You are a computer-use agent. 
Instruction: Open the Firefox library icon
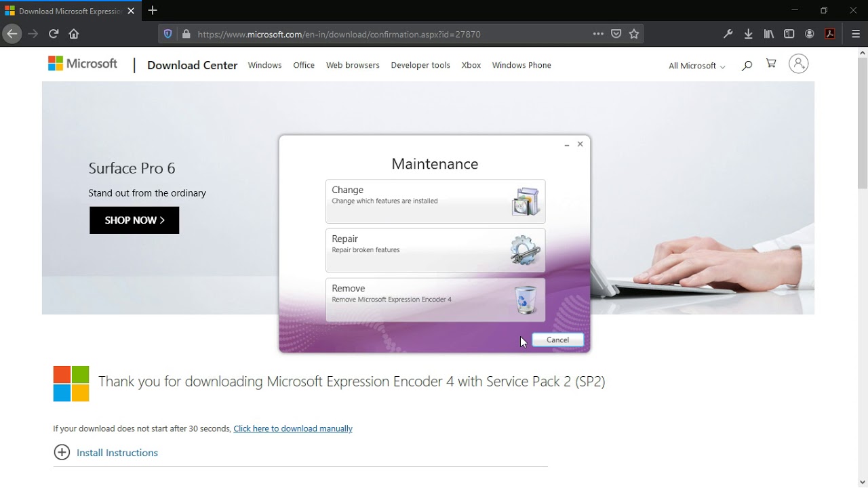tap(769, 34)
